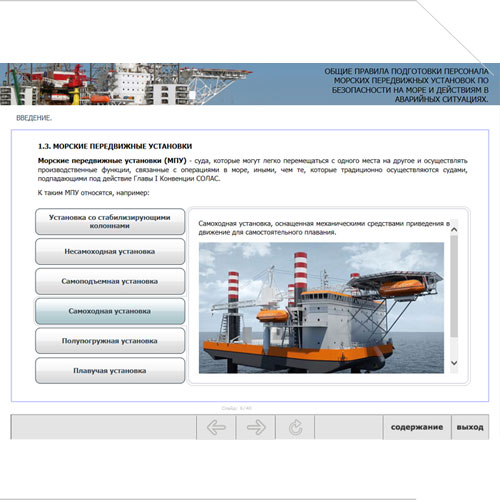Click the 'ВВЕДЕНИЕ.' section label
The height and width of the screenshot is (500, 500).
tap(34, 118)
